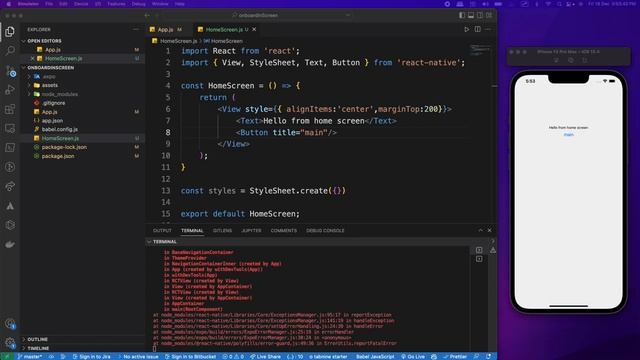The height and width of the screenshot is (360, 640).
Task: Click Sign in to Bitbucket
Action: pos(190,357)
